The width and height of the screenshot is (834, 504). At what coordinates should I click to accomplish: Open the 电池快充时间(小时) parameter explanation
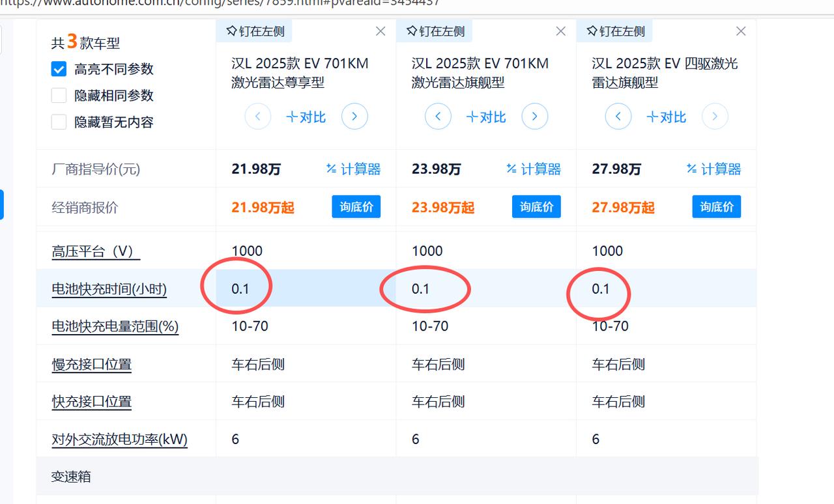click(x=109, y=289)
